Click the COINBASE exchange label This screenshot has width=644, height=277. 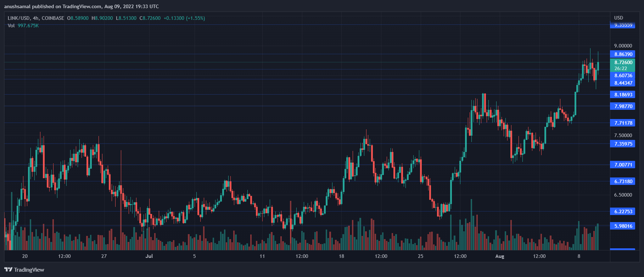(53, 18)
